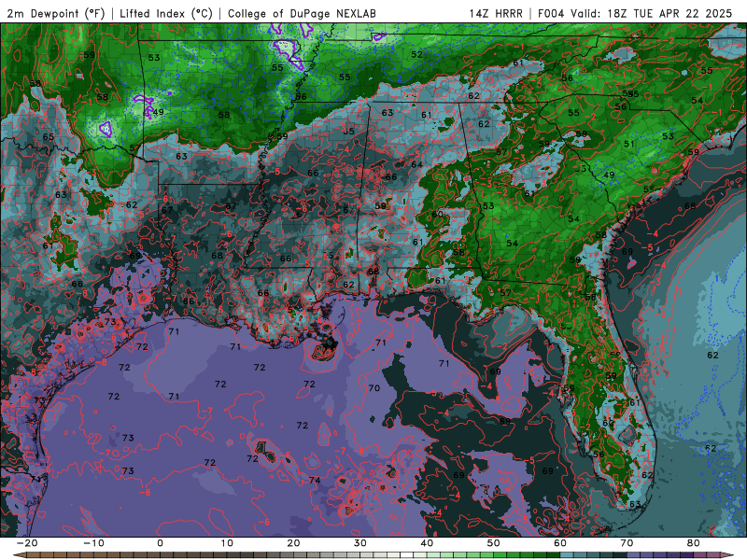Viewport: 747px width, 560px height.
Task: Click the "10" colorbar scale label
Action: tap(227, 543)
